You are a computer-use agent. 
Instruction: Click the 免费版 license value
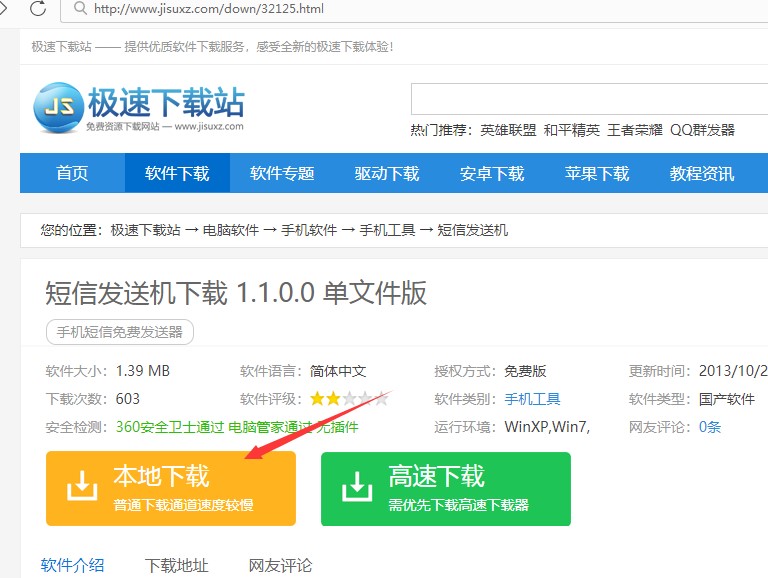tap(526, 371)
